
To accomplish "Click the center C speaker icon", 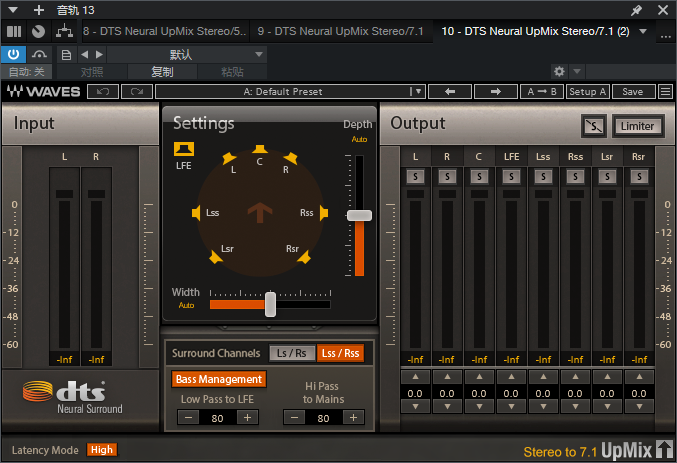I will click(x=259, y=149).
